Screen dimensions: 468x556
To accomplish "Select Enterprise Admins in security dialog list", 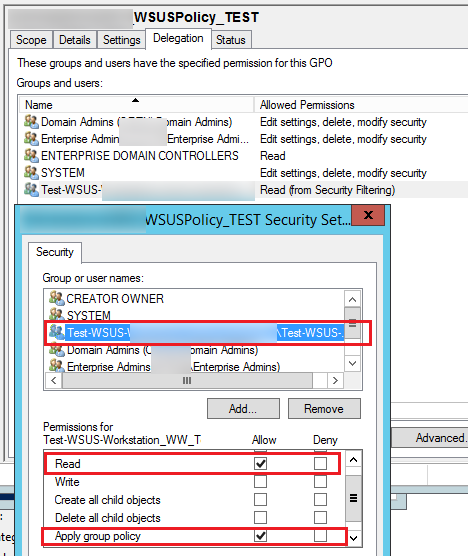I will [173, 367].
